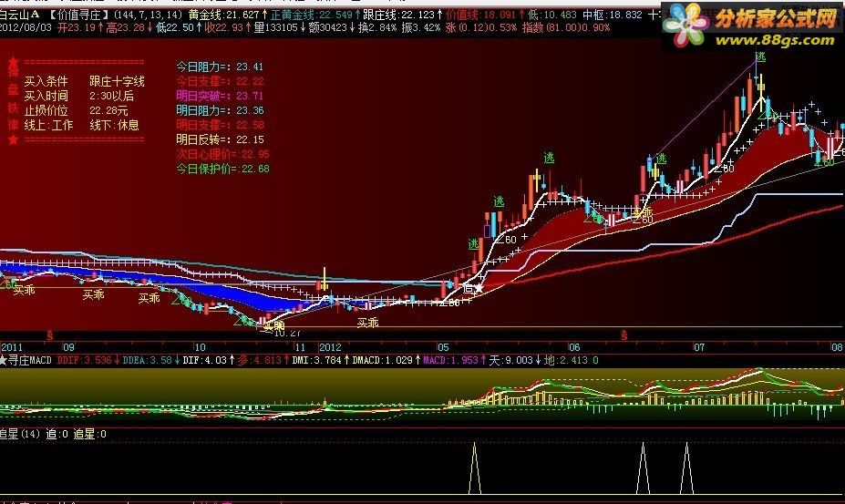Click the indicator parameters (144,7,13,14)
This screenshot has height=504, width=845.
(x=149, y=15)
